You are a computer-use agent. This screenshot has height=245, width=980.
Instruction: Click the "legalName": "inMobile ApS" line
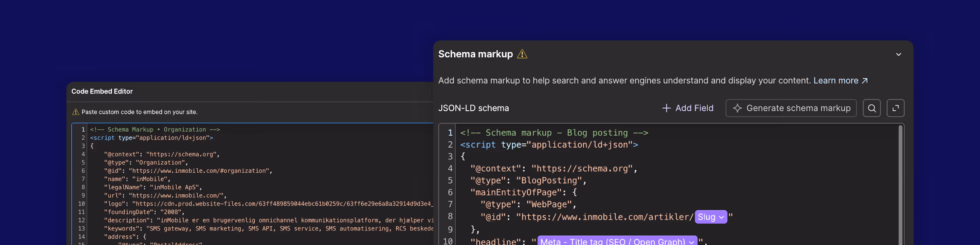point(153,187)
